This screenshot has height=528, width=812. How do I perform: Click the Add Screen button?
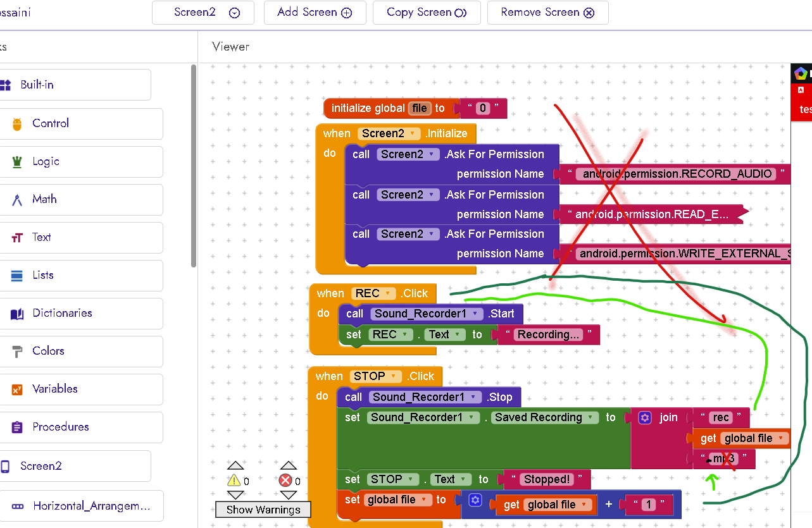315,13
